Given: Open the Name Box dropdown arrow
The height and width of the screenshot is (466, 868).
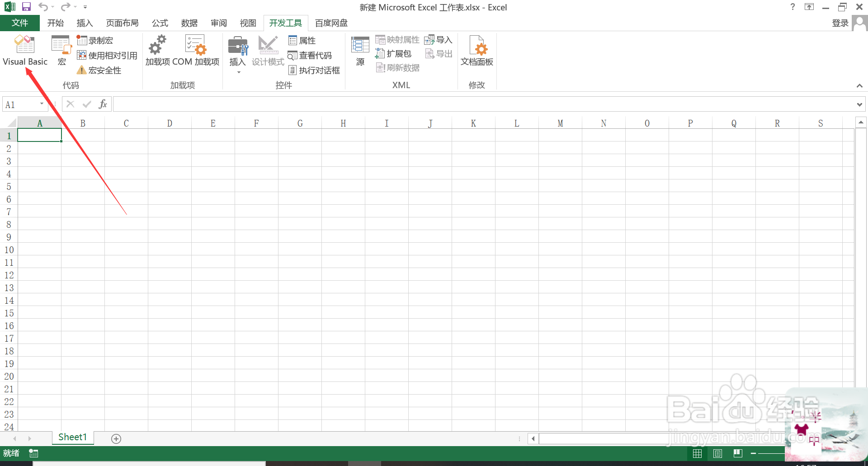Looking at the screenshot, I should pyautogui.click(x=42, y=104).
